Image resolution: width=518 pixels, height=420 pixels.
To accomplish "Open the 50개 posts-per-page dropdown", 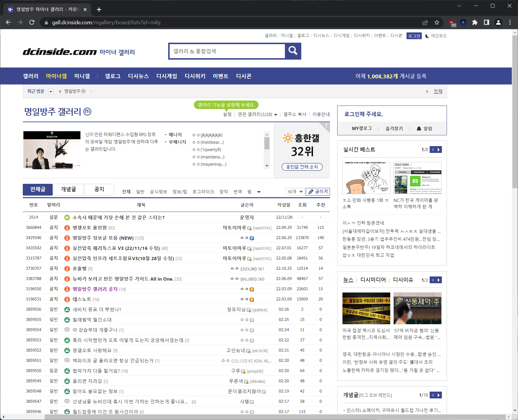I will point(295,192).
